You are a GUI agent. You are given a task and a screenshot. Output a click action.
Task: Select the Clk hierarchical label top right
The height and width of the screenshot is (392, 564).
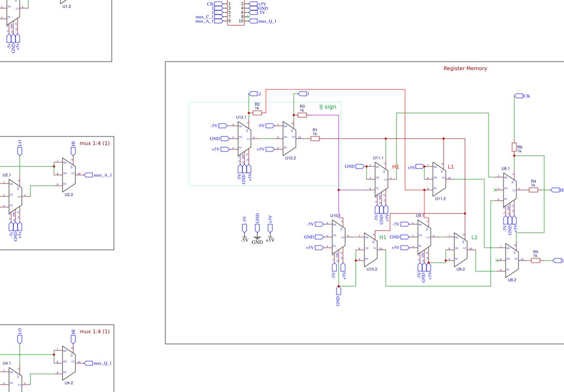click(x=519, y=96)
